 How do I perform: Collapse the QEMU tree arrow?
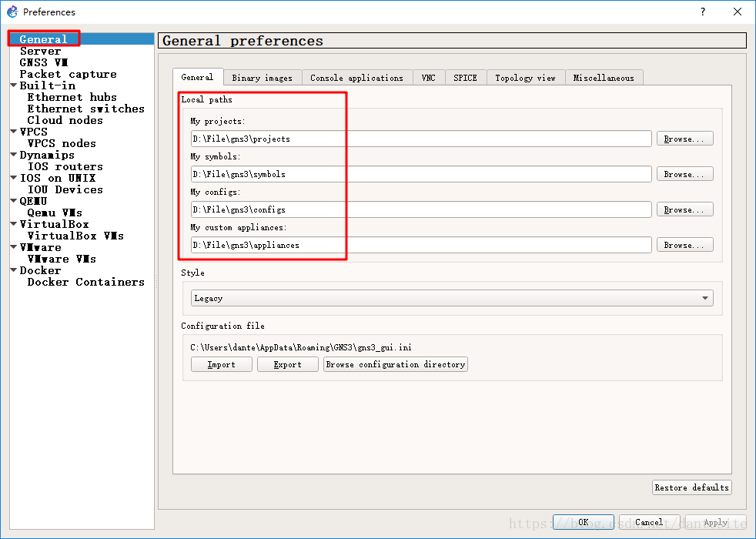14,201
